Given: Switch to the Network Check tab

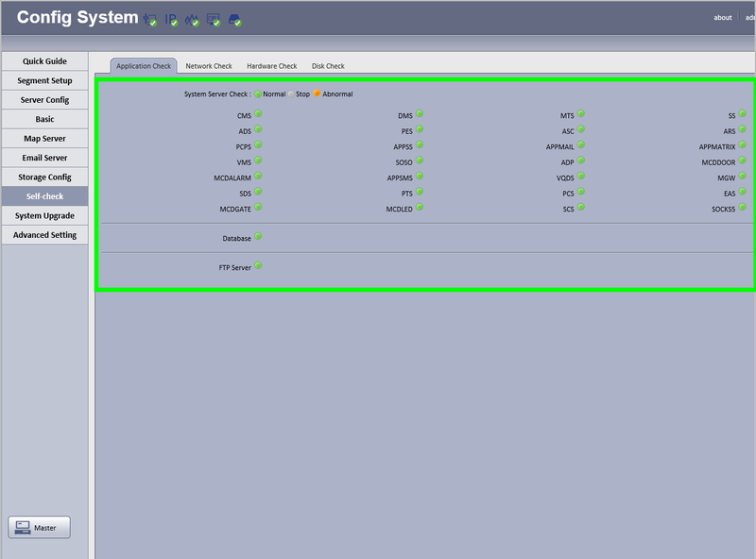Looking at the screenshot, I should coord(209,66).
